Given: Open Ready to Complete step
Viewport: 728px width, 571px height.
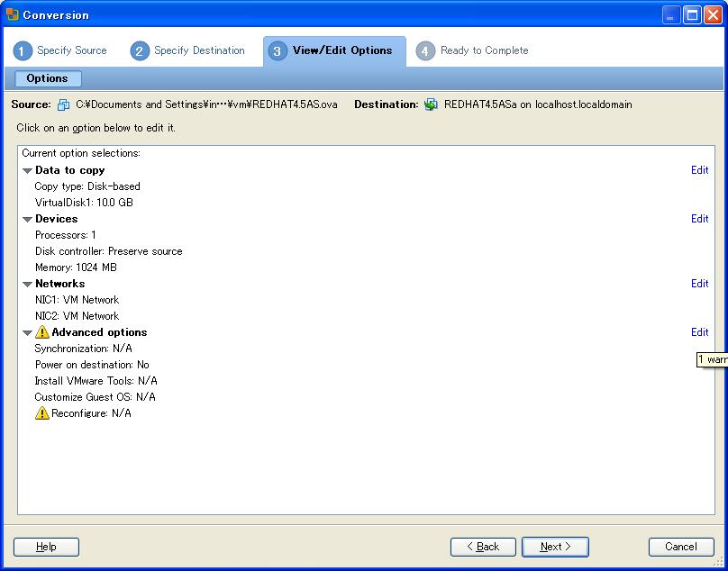Looking at the screenshot, I should (472, 50).
